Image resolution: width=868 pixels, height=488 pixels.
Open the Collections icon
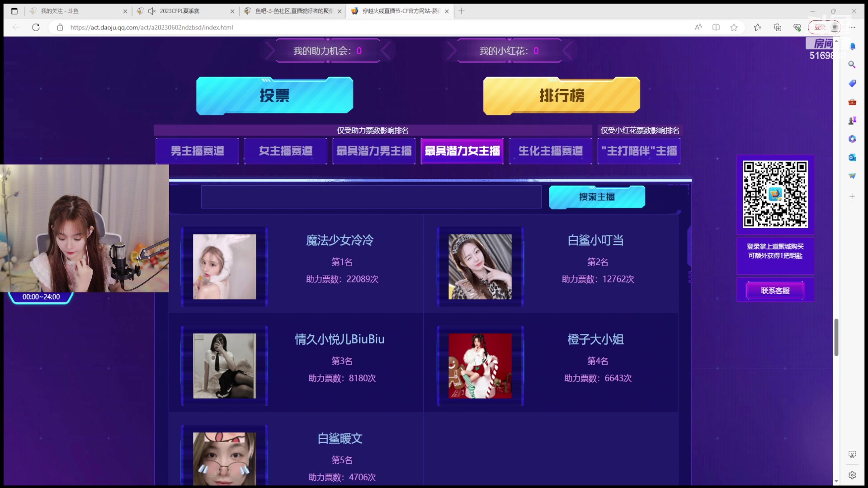(x=778, y=28)
